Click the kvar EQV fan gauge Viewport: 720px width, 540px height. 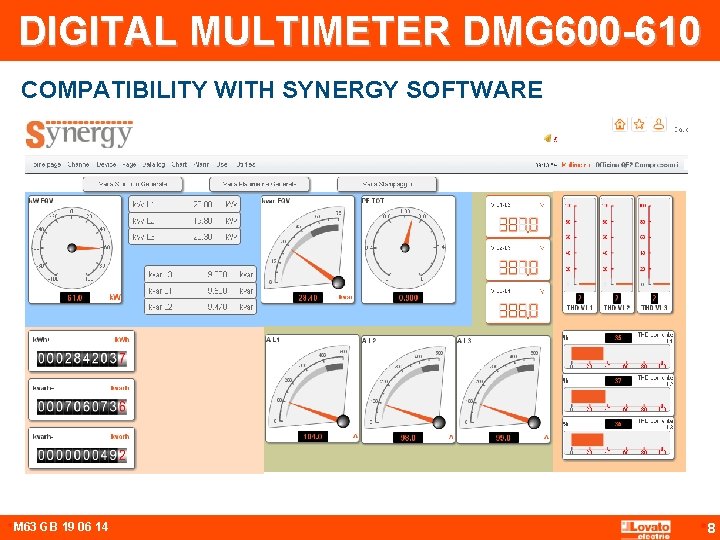coord(308,249)
